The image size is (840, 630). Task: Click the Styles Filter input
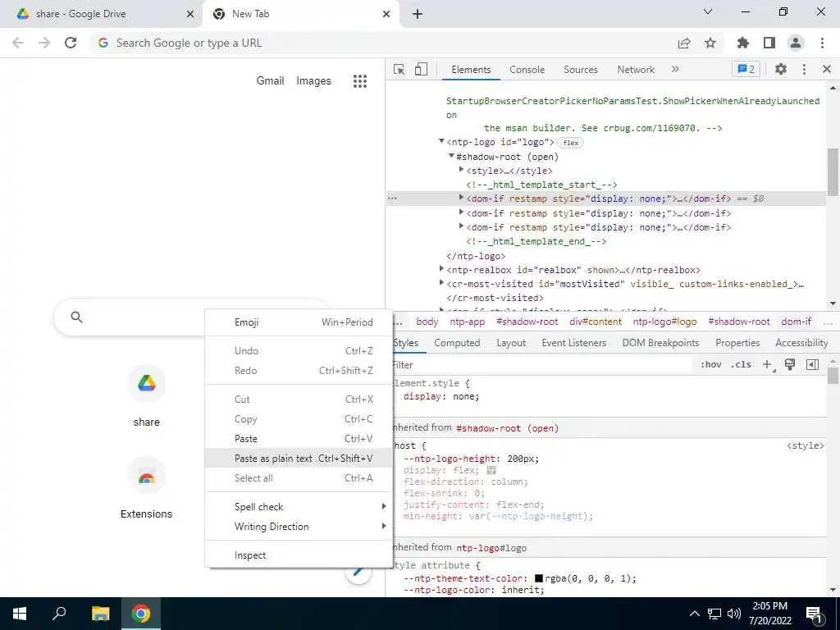(x=541, y=365)
